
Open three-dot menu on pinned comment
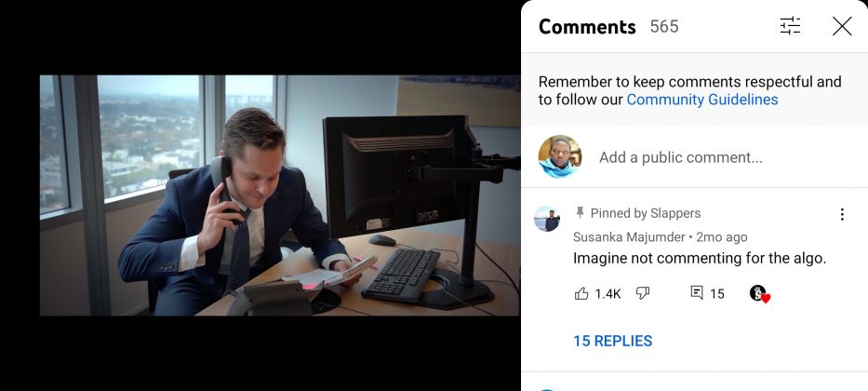842,214
